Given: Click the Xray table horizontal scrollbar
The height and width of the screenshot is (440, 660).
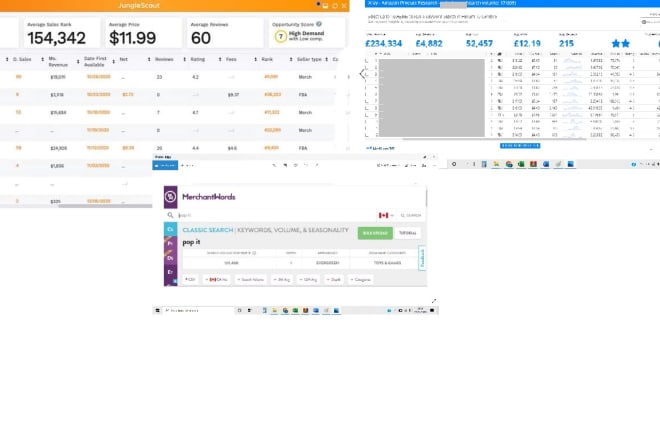Looking at the screenshot, I should pyautogui.click(x=495, y=139).
